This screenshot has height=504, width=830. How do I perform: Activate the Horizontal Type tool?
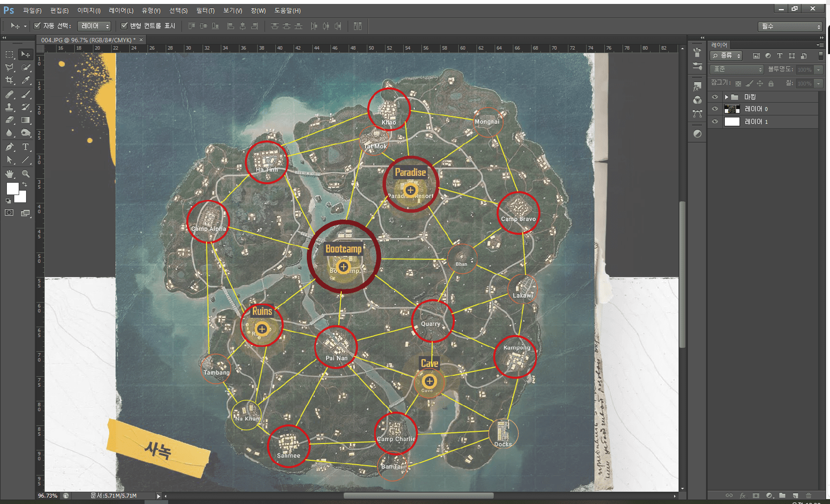[x=26, y=147]
